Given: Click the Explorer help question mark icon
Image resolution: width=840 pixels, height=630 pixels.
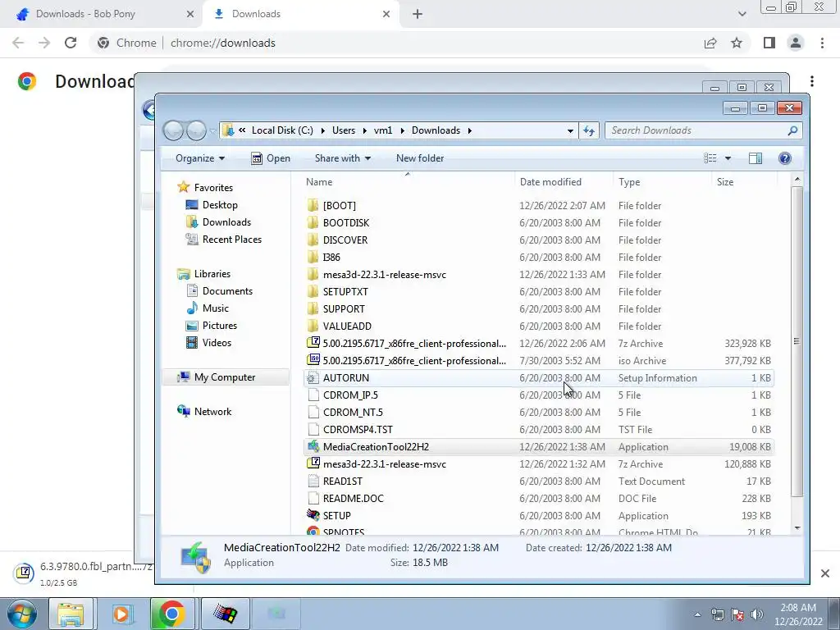Looking at the screenshot, I should pos(785,158).
